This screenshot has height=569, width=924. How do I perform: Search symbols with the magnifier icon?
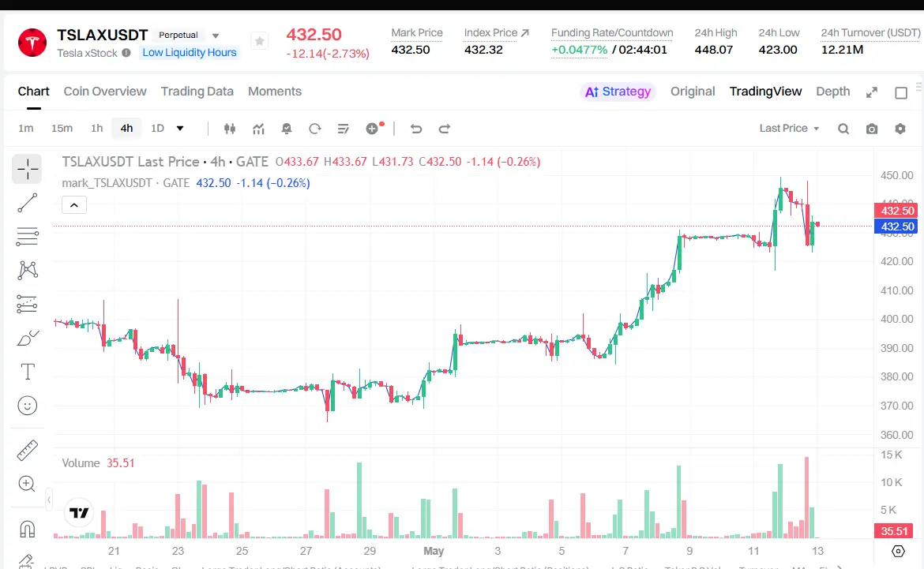tap(843, 129)
